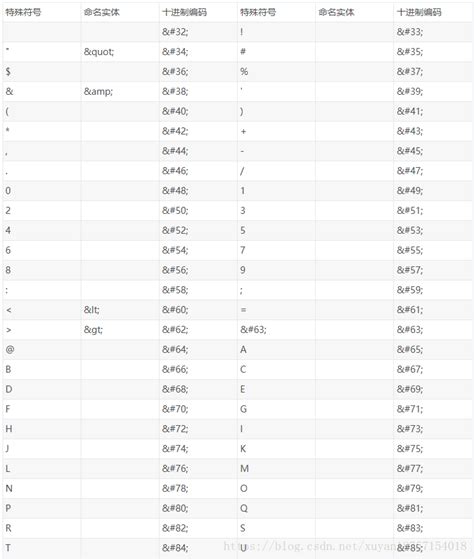Click the second 十进制编码 column header
The width and height of the screenshot is (474, 559).
point(419,12)
